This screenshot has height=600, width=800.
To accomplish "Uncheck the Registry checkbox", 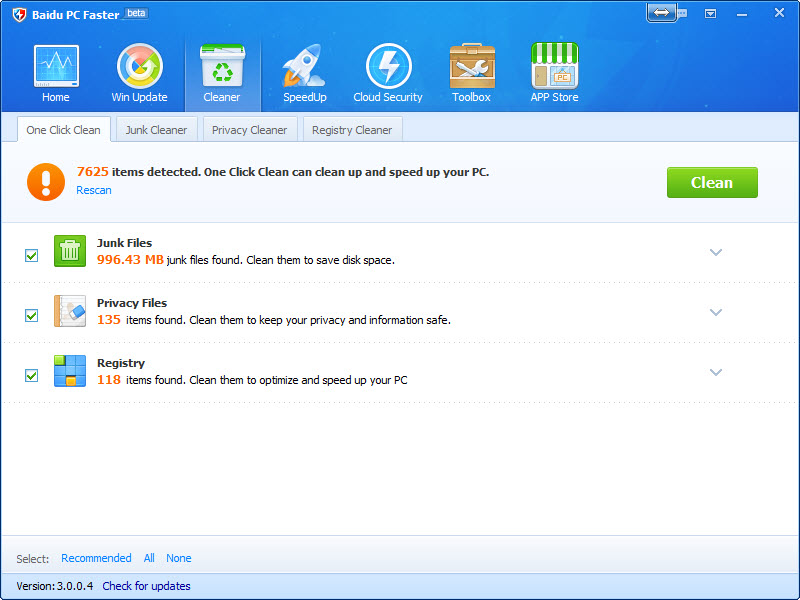I will [x=32, y=376].
